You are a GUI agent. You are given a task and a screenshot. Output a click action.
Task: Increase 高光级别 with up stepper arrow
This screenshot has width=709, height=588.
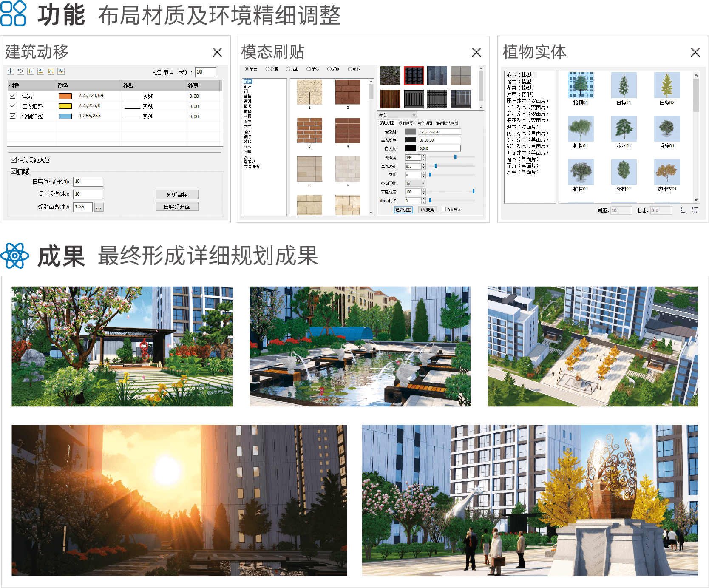[423, 165]
